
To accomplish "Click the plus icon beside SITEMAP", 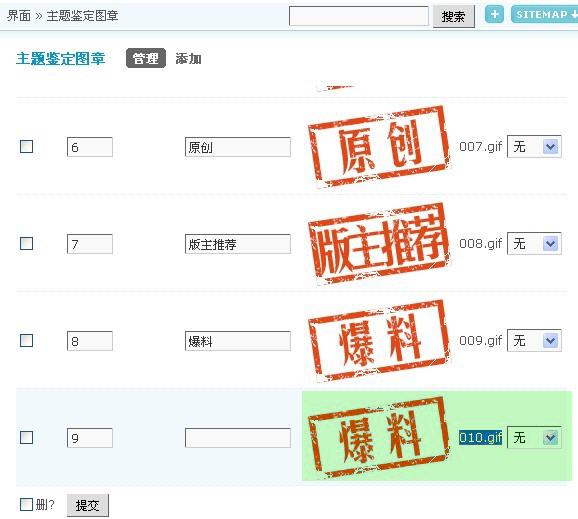I will [x=494, y=15].
